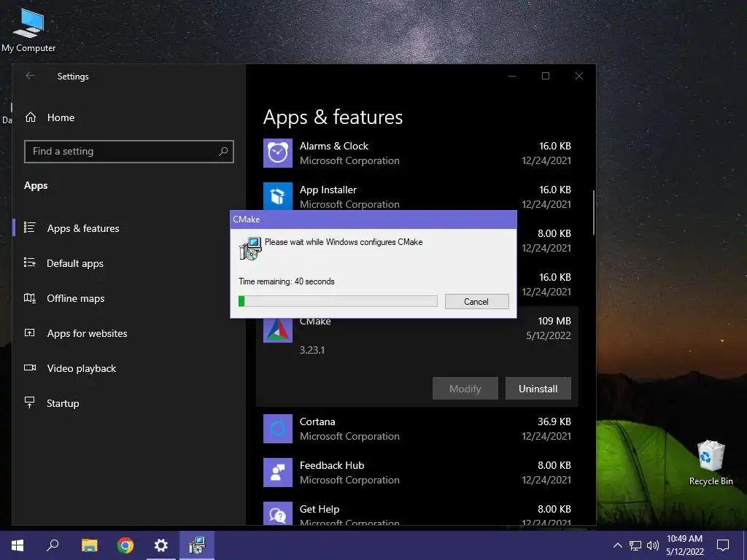
Task: Open Startup settings page
Action: 63,403
